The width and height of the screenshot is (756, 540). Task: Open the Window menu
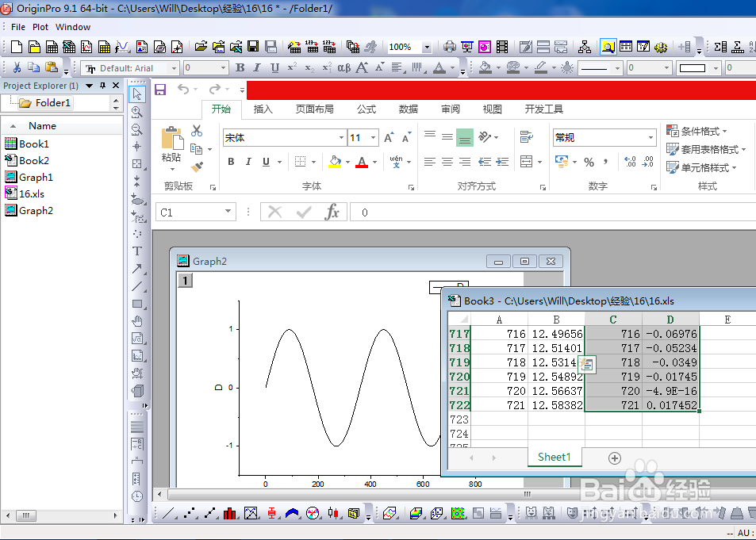tap(73, 27)
